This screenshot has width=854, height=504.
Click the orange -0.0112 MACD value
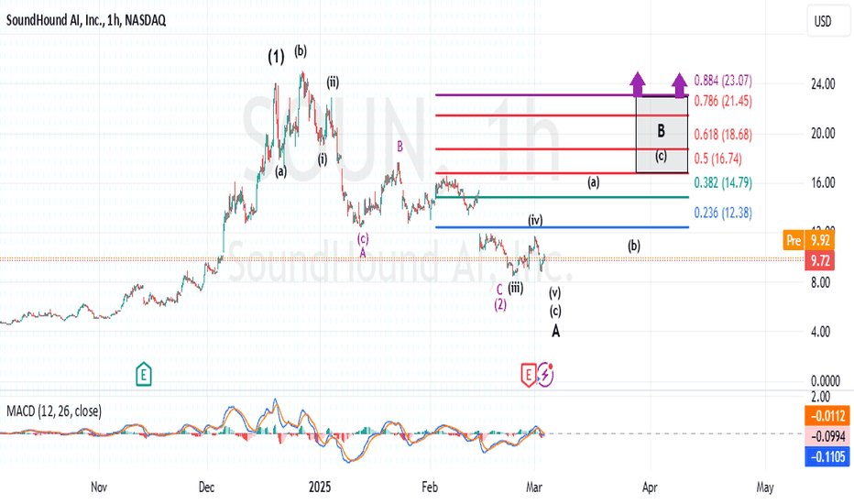click(827, 416)
